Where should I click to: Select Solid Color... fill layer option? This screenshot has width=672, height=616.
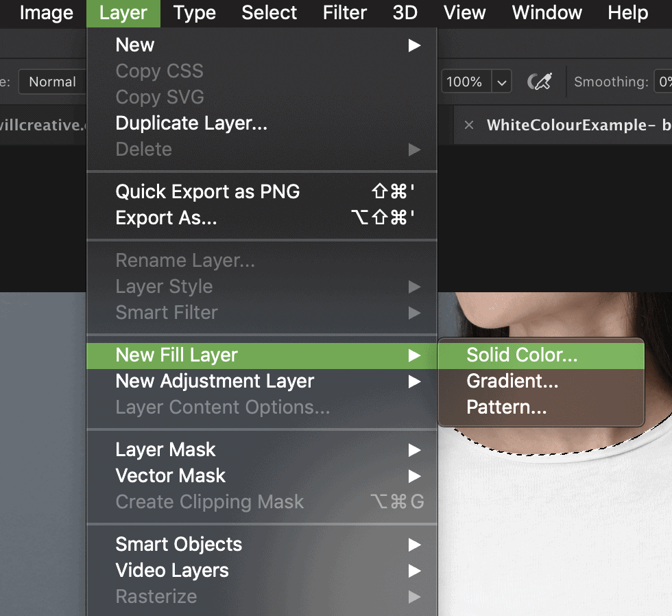(x=541, y=355)
